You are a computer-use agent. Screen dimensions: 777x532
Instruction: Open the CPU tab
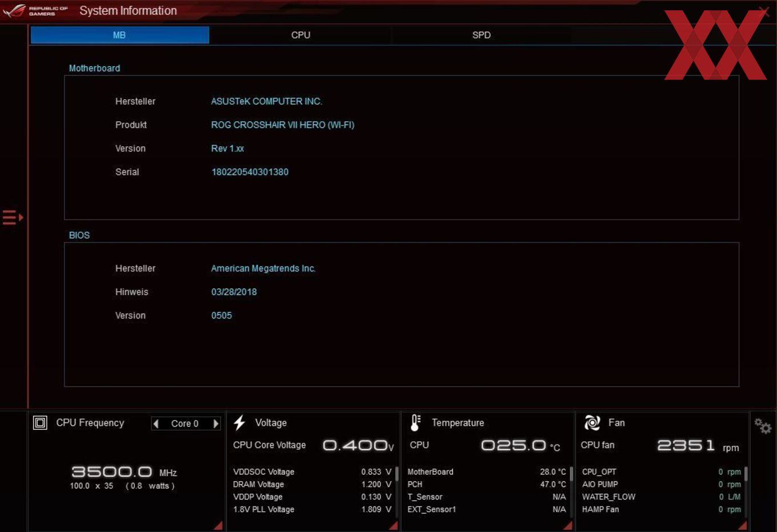pyautogui.click(x=301, y=35)
